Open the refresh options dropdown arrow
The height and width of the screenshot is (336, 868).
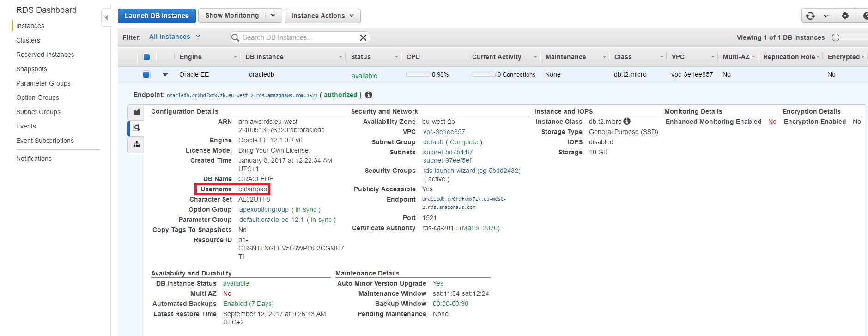tap(826, 16)
